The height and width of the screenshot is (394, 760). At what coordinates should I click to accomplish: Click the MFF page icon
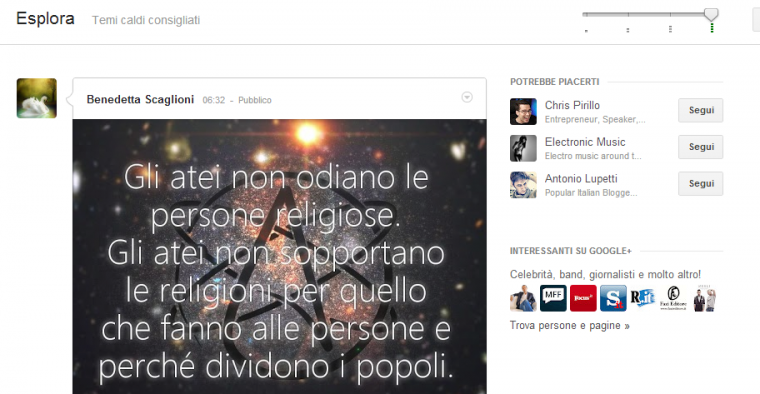553,298
